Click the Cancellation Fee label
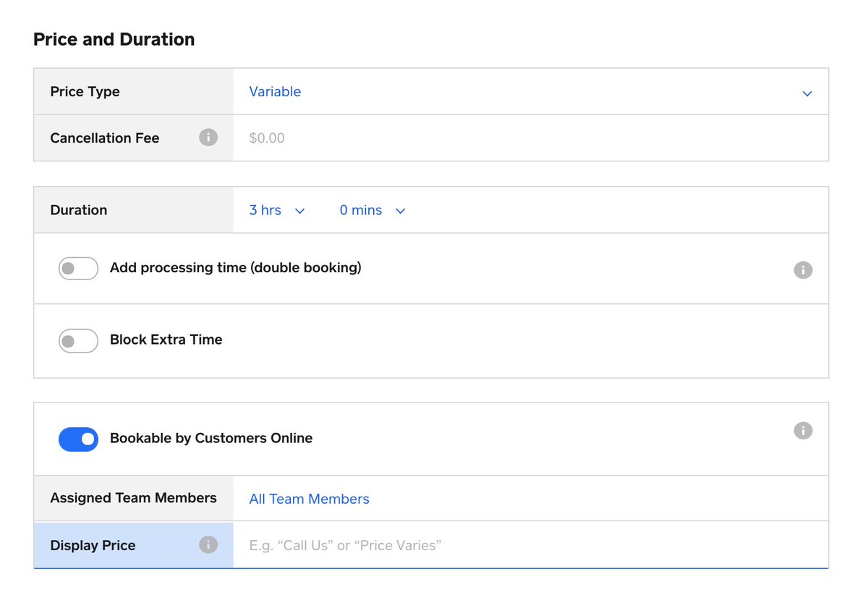The height and width of the screenshot is (590, 868). 104,138
